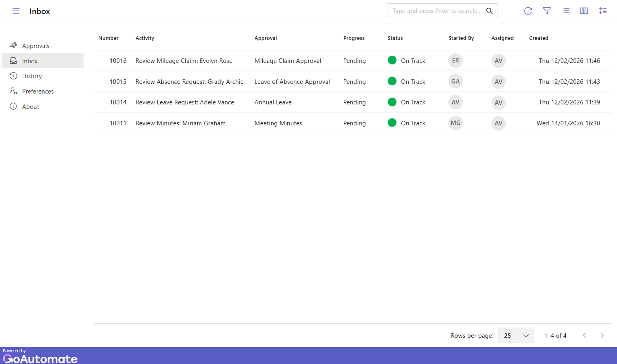This screenshot has height=364, width=617.
Task: Go to the next page arrow
Action: click(602, 335)
